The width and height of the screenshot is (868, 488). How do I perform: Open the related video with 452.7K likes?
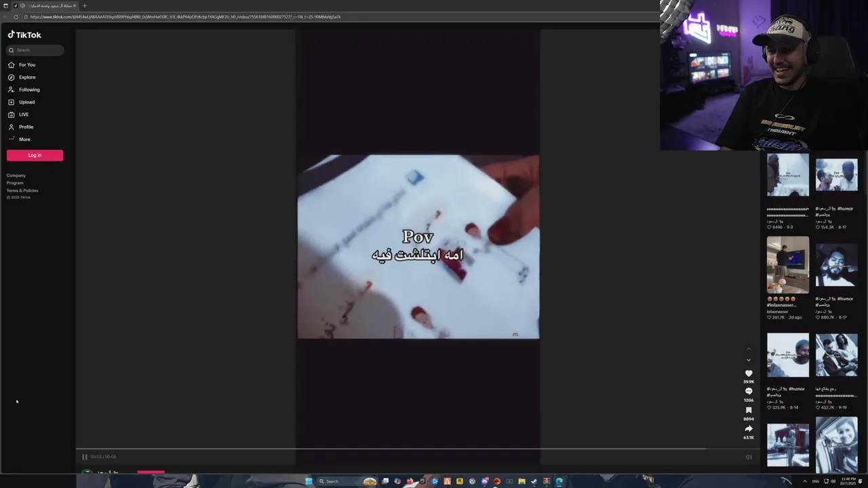(x=836, y=355)
